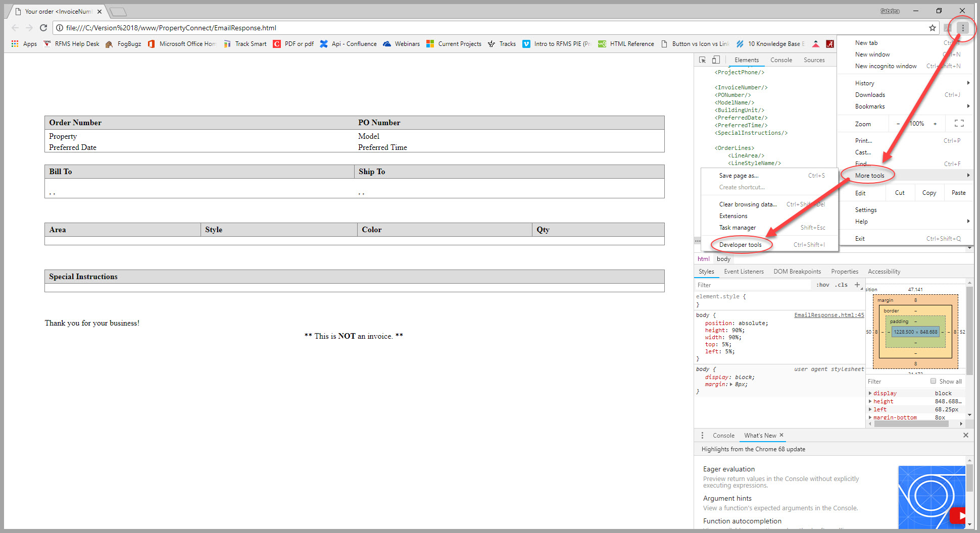Activate DevTools inspect element picker
Viewport: 980px width, 533px height.
[702, 60]
